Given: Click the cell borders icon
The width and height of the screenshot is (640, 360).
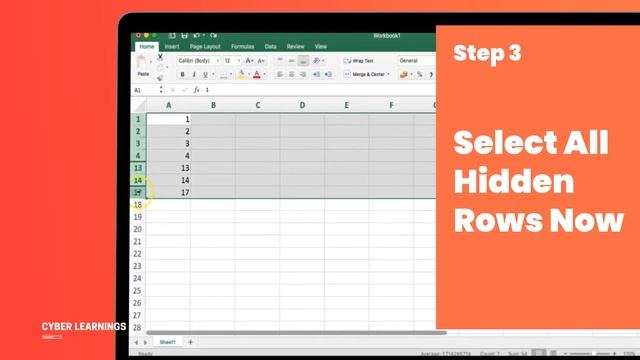Looking at the screenshot, I should point(223,74).
